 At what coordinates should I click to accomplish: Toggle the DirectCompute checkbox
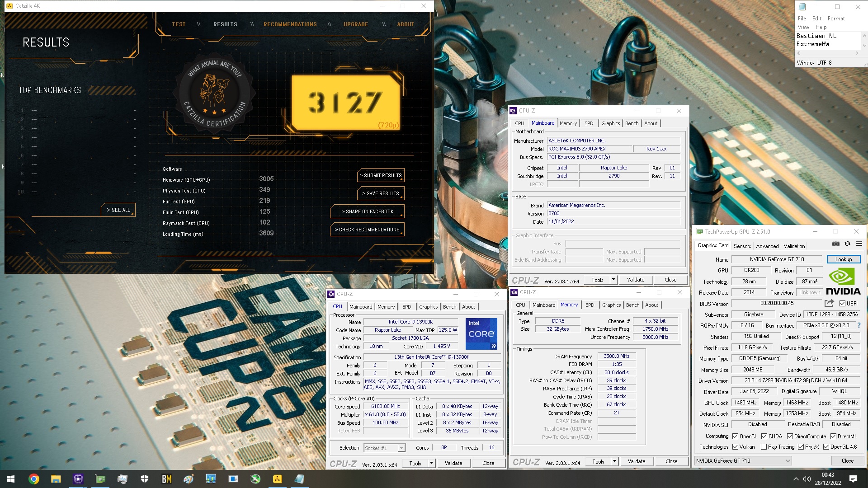[x=790, y=436]
